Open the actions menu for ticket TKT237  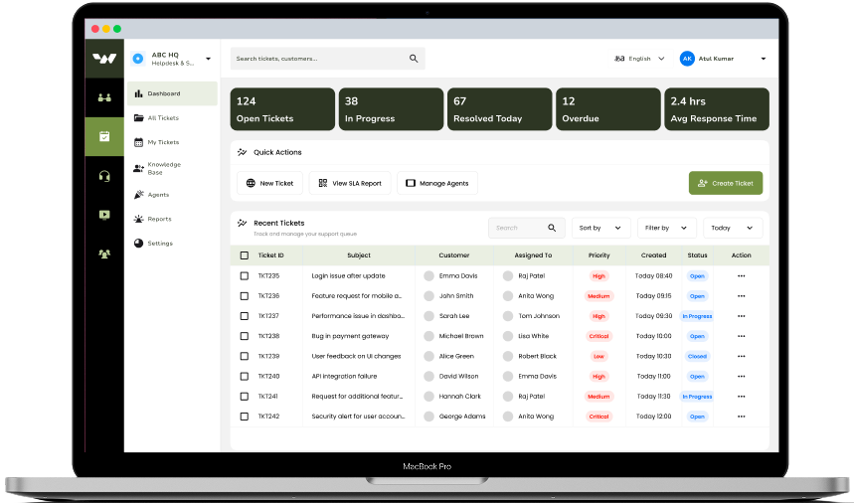point(742,316)
